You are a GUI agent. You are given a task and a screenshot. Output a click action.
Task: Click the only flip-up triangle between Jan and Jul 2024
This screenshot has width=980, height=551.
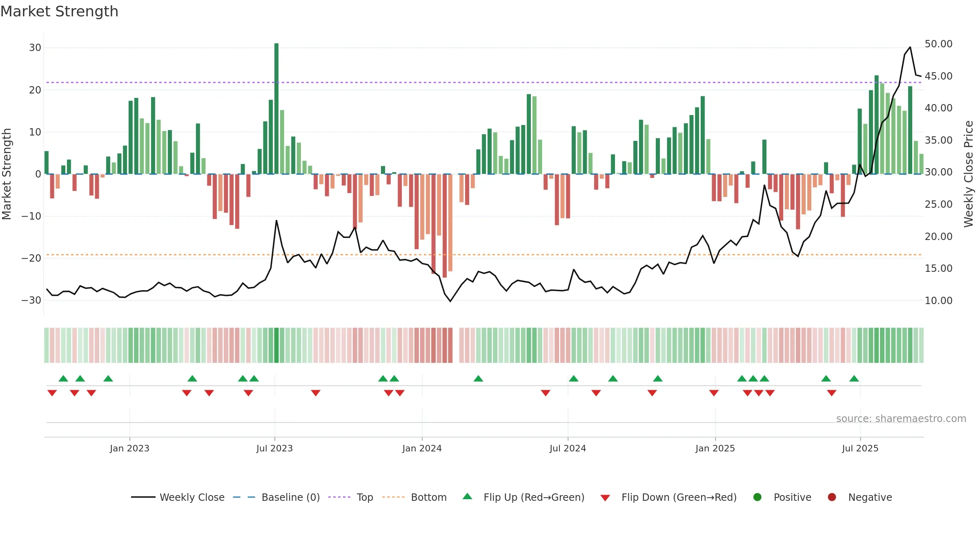coord(479,378)
